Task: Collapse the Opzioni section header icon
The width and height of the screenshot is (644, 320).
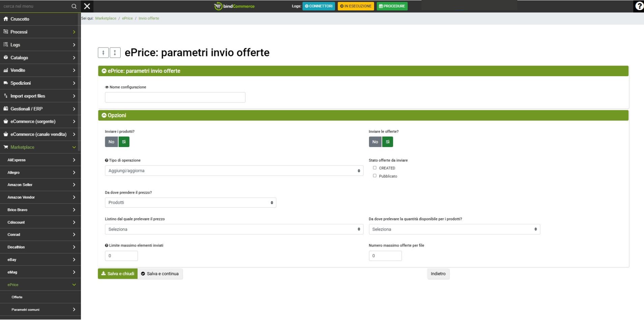Action: 104,115
